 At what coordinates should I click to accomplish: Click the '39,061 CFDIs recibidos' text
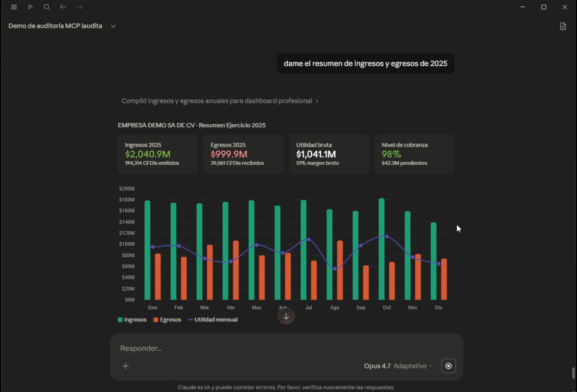[x=237, y=163]
